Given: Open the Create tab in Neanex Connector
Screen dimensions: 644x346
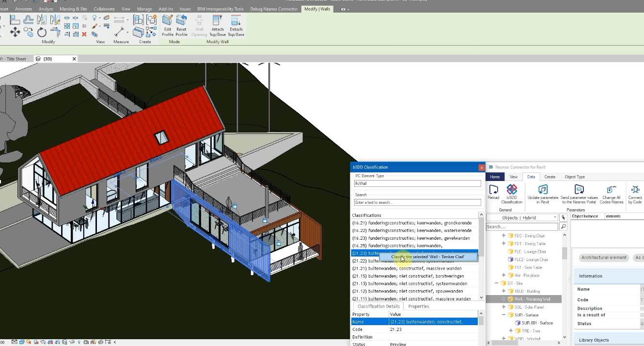Looking at the screenshot, I should pyautogui.click(x=550, y=177).
